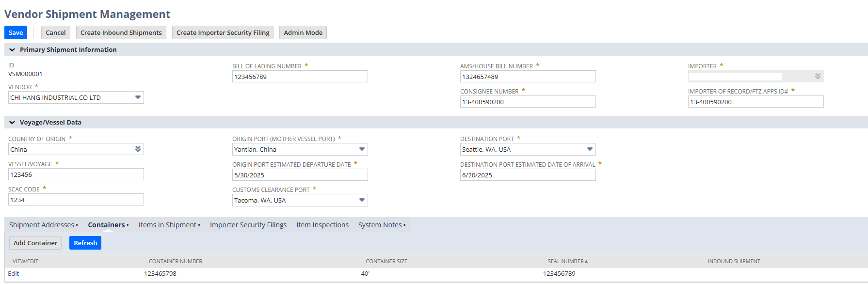Open the Destination Port dropdown arrow

(x=590, y=149)
